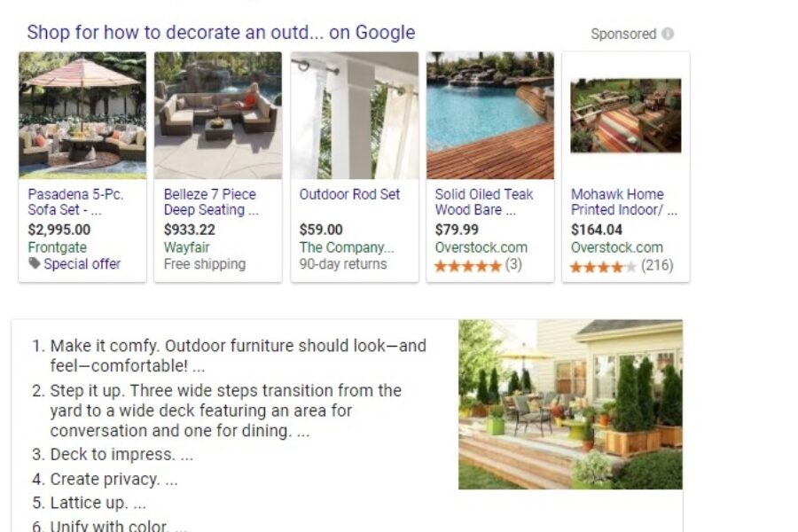
Task: Click the 'Make it comfy' list item
Action: (x=229, y=356)
